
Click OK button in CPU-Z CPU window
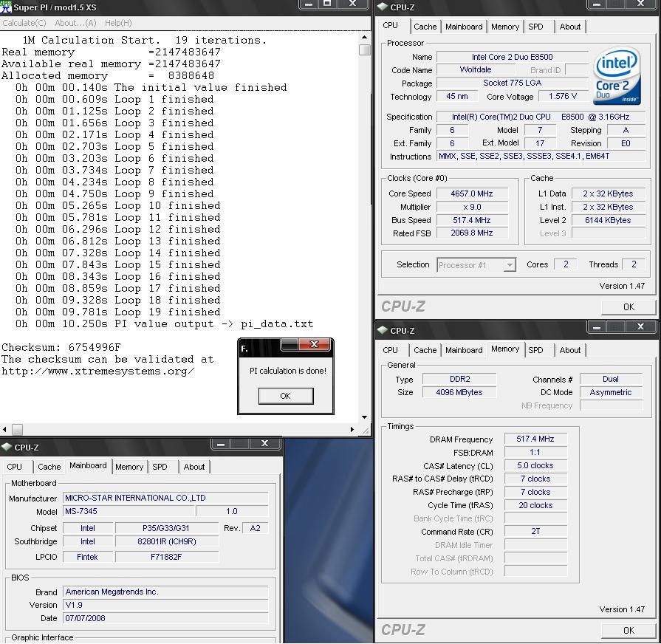[x=629, y=306]
